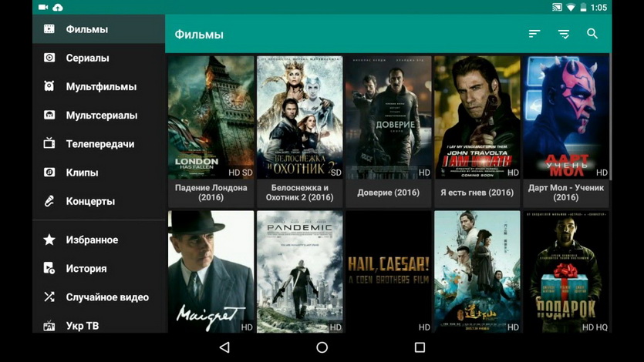Tap the TV icon beside Укр ТВ
Screen dimensions: 644x362
[49, 326]
